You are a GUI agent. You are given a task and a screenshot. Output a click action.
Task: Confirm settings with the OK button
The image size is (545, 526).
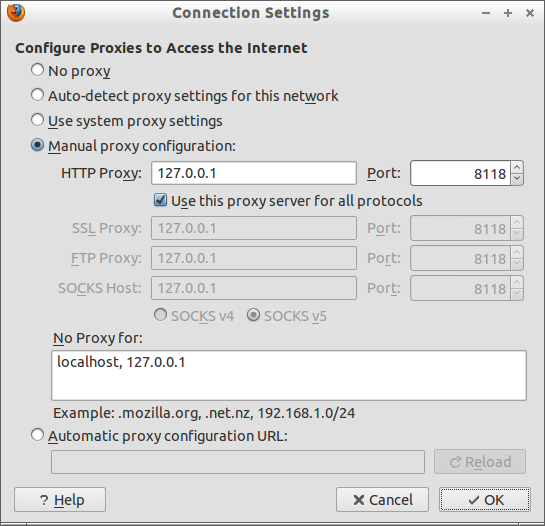tap(485, 500)
